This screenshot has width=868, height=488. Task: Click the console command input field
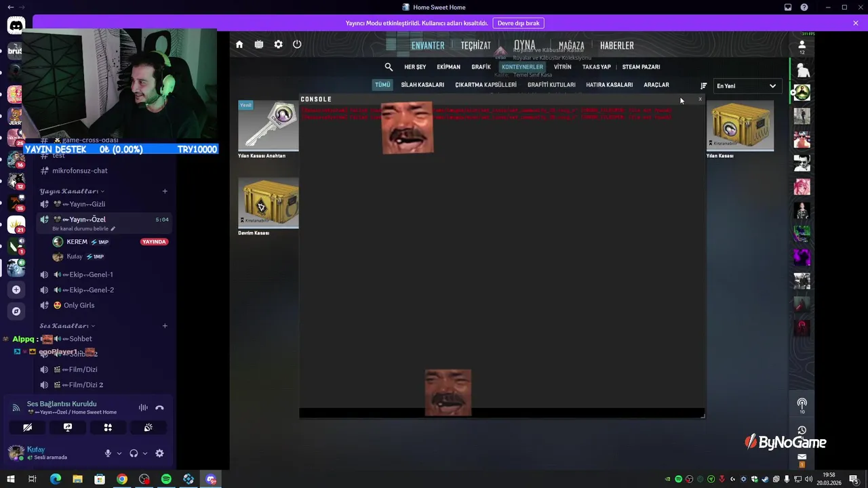click(x=502, y=413)
